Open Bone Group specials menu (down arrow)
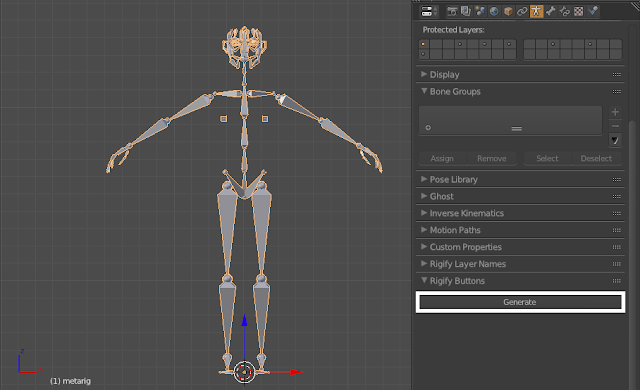This screenshot has width=640, height=390. coord(615,140)
